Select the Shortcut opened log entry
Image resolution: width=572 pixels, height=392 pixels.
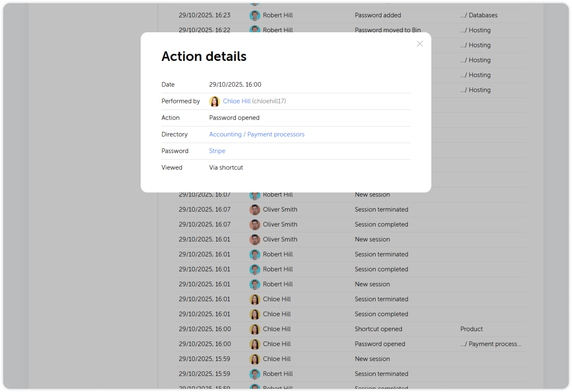click(378, 329)
